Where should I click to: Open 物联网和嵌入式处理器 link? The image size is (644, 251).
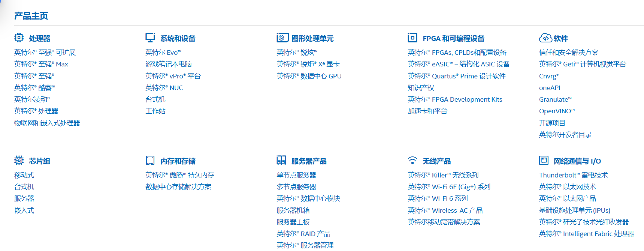tap(47, 123)
